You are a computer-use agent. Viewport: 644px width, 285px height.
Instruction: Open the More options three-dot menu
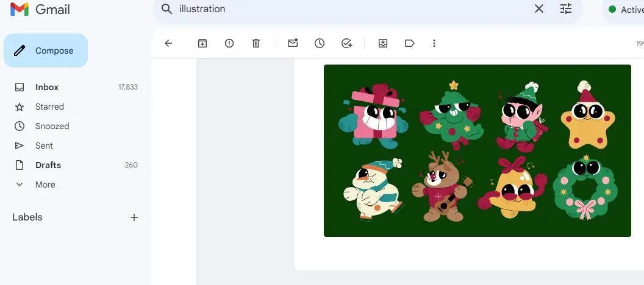point(434,43)
